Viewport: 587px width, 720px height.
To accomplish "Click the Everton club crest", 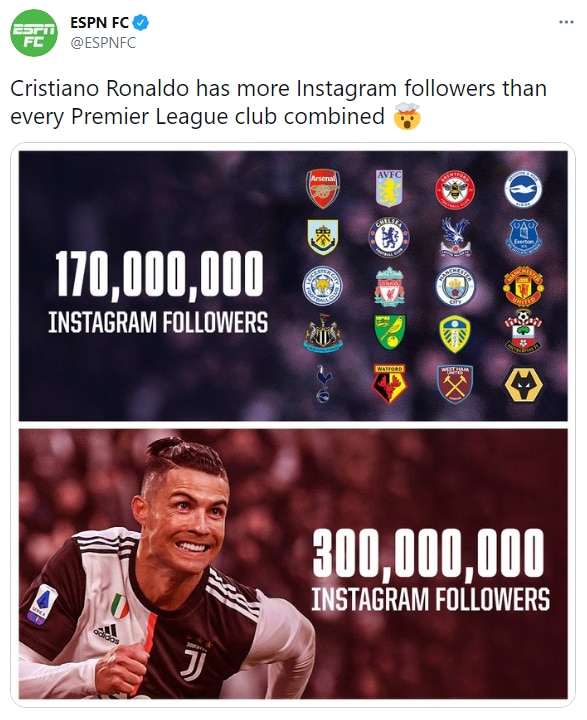I will click(x=524, y=237).
